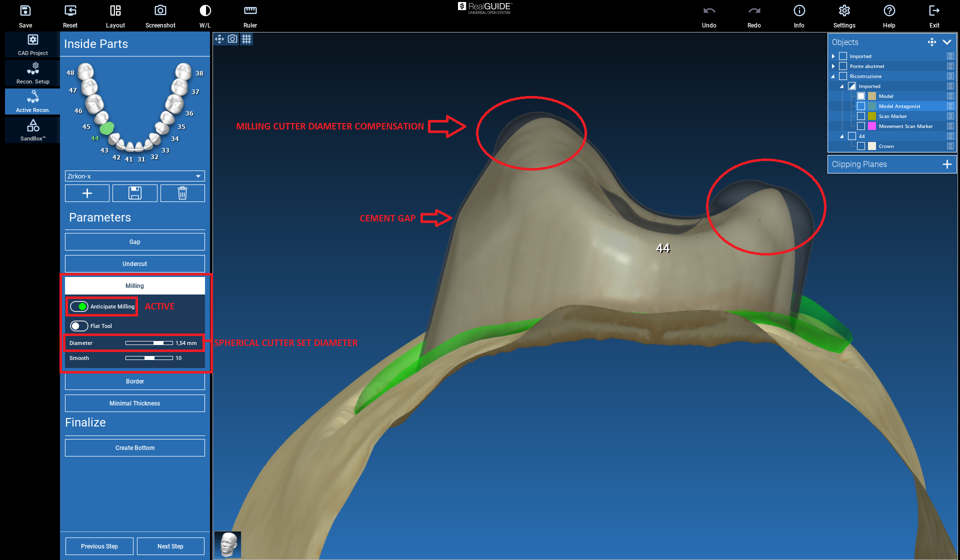The image size is (960, 560).
Task: Enable the Flat Tool toggle
Action: point(79,326)
